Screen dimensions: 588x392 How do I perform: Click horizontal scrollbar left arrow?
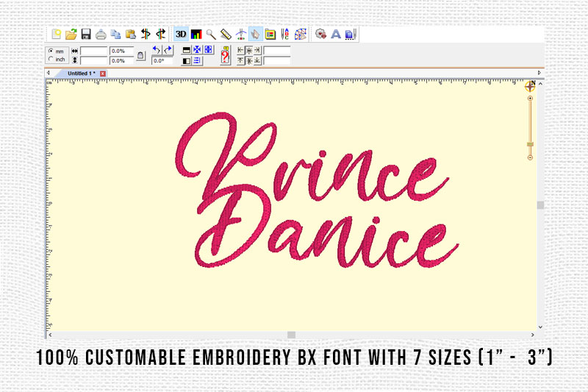(x=50, y=335)
